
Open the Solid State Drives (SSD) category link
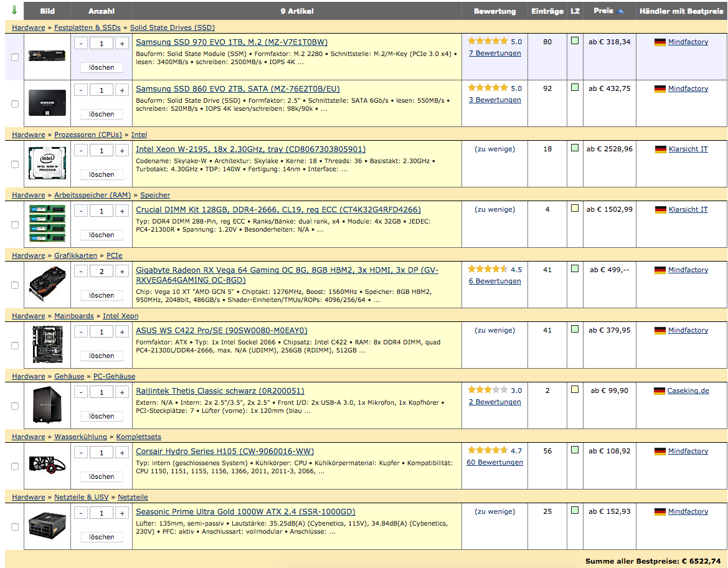(x=173, y=27)
